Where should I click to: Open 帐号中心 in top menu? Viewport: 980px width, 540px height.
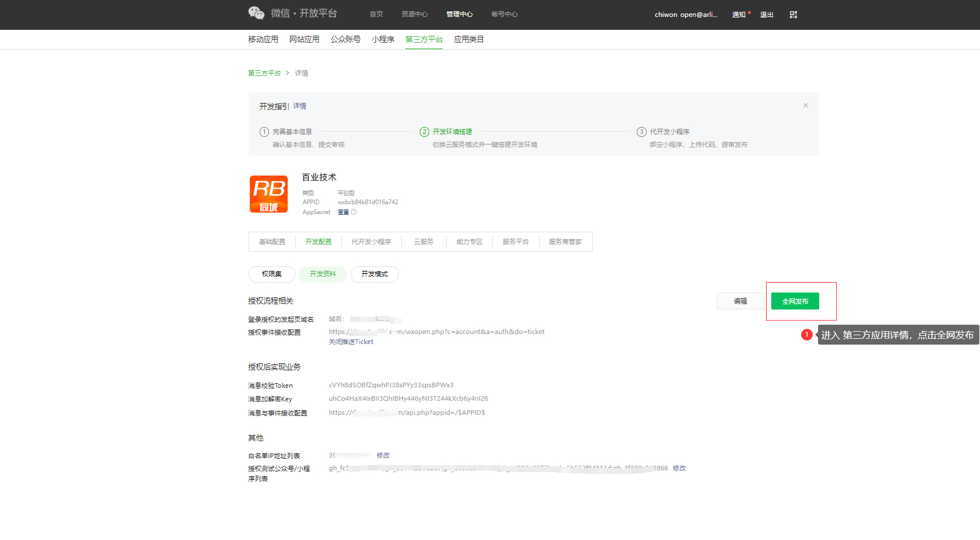pos(504,15)
